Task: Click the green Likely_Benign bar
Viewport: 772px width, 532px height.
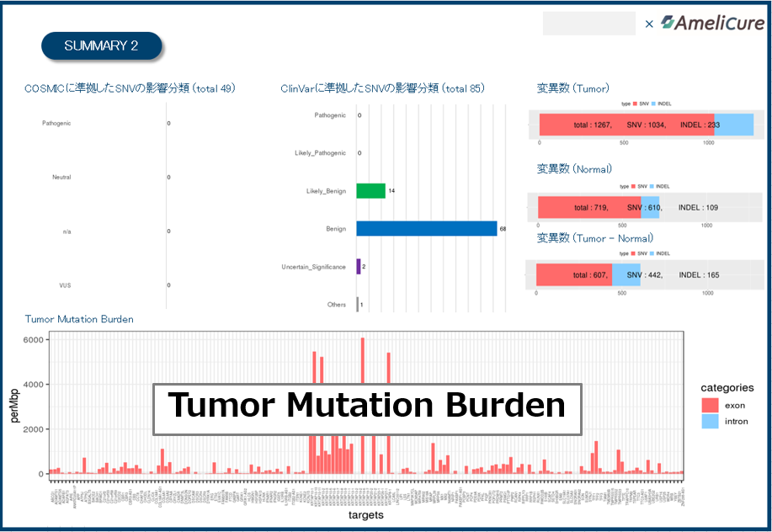Action: click(x=370, y=191)
